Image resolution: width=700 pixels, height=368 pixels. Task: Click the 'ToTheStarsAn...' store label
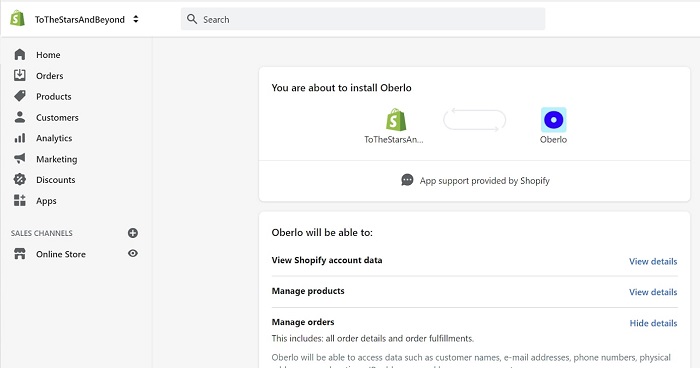point(394,140)
